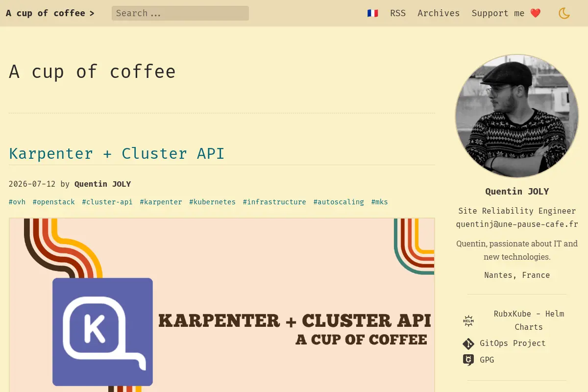Click the Git icon next to GitOps Project
The height and width of the screenshot is (392, 588).
[468, 343]
